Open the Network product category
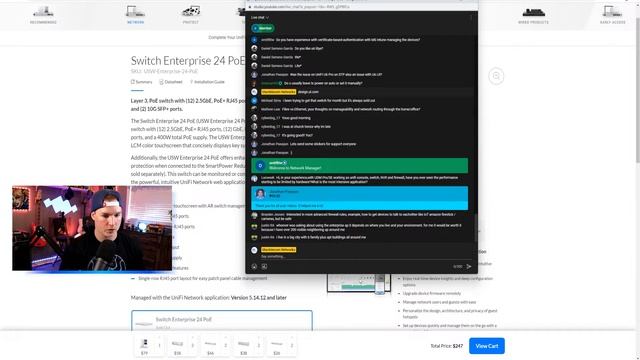 [x=136, y=15]
